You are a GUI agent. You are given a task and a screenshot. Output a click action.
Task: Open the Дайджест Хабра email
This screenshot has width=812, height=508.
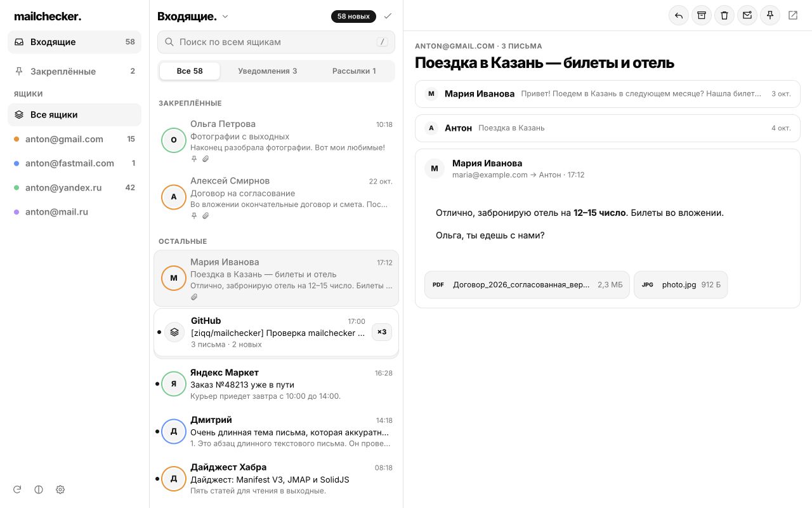tap(276, 479)
